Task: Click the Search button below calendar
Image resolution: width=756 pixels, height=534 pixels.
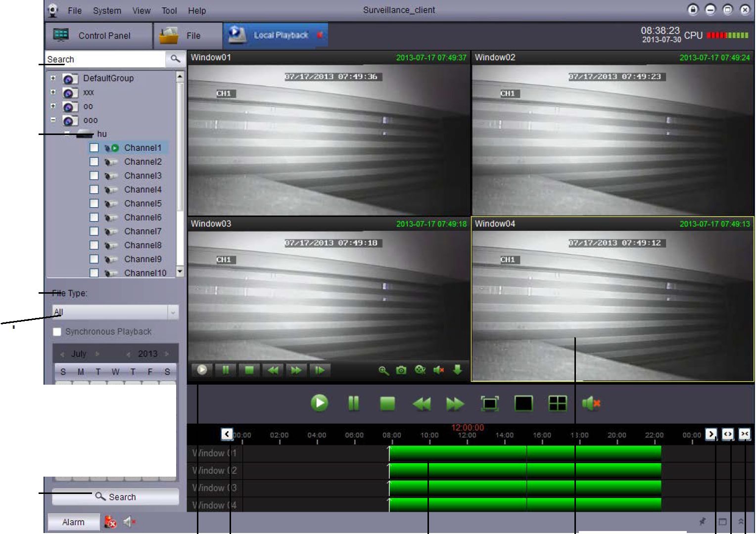Action: pyautogui.click(x=115, y=496)
